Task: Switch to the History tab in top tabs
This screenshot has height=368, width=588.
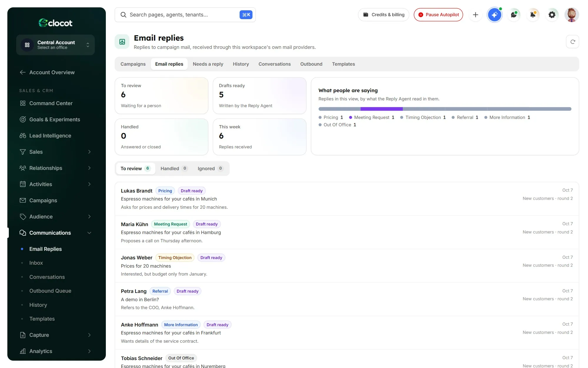Action: tap(241, 64)
